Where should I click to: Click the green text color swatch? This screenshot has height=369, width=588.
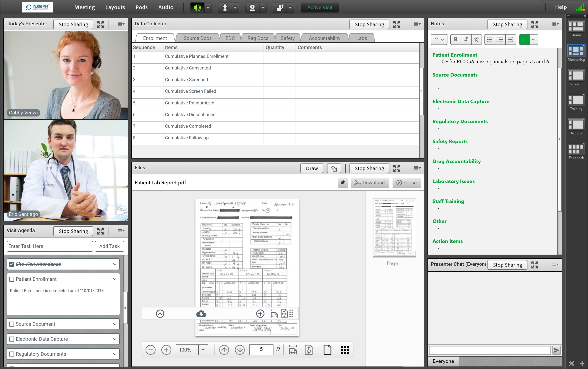coord(524,39)
